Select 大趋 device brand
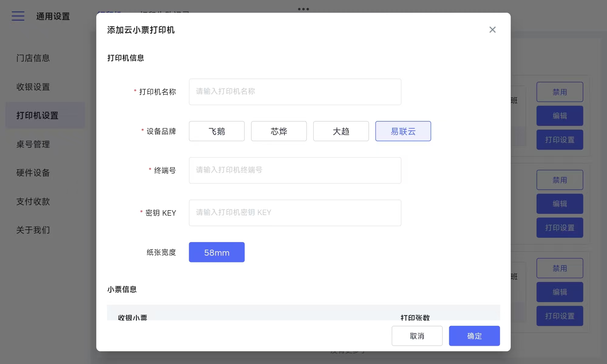607x364 pixels. [341, 131]
